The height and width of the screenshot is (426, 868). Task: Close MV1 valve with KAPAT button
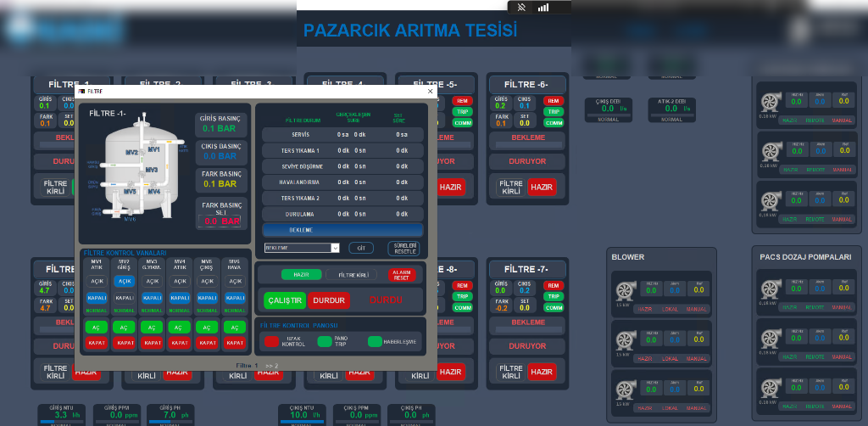tap(97, 343)
